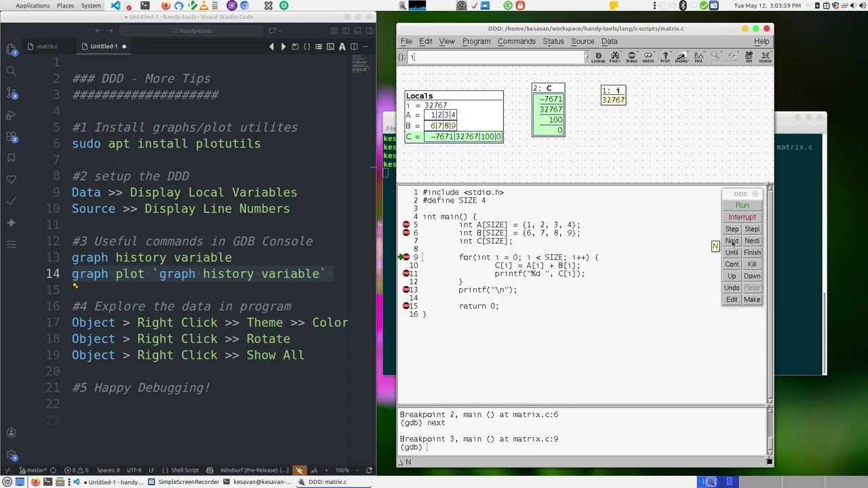Viewport: 868px width, 488px height.
Task: Click the Save icon in VS Code editor toolbar
Action: pos(295,46)
